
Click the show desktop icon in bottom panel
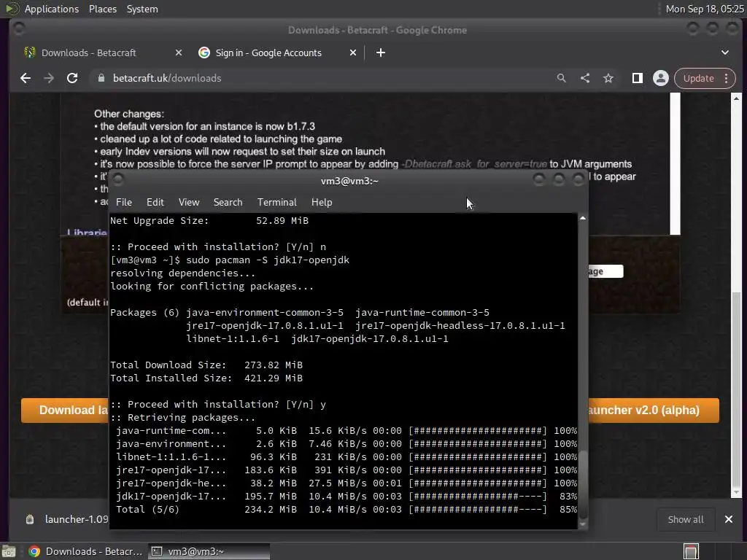point(9,551)
